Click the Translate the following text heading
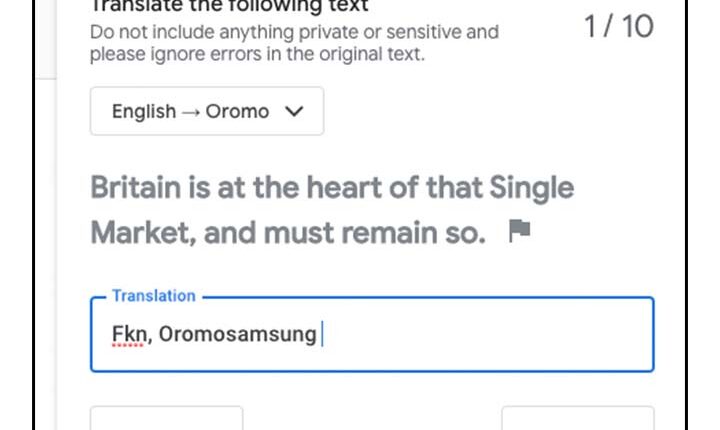This screenshot has height=430, width=720. pos(229,6)
